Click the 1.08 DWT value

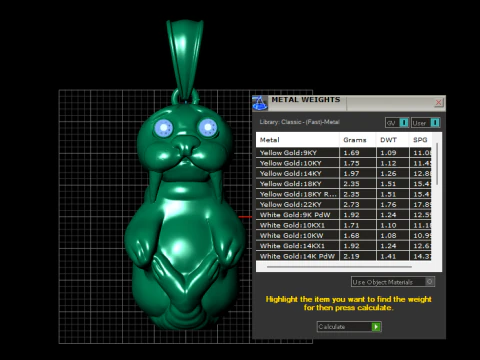pos(388,235)
